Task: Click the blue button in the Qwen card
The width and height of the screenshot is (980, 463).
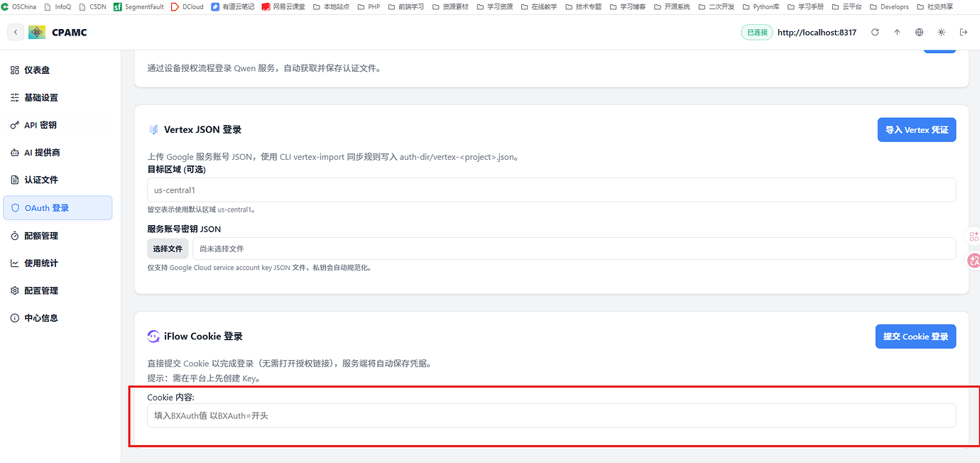Action: (940, 51)
